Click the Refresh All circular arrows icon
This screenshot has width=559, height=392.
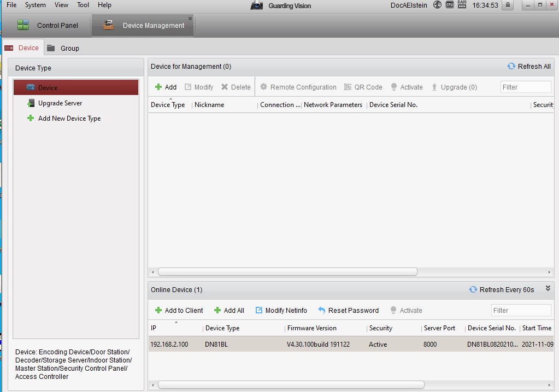pos(511,66)
